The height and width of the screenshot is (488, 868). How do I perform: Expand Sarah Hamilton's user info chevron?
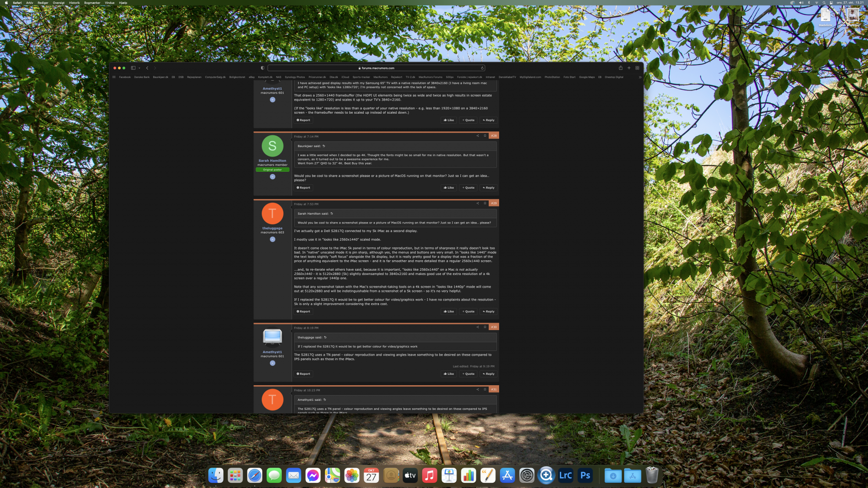[273, 177]
